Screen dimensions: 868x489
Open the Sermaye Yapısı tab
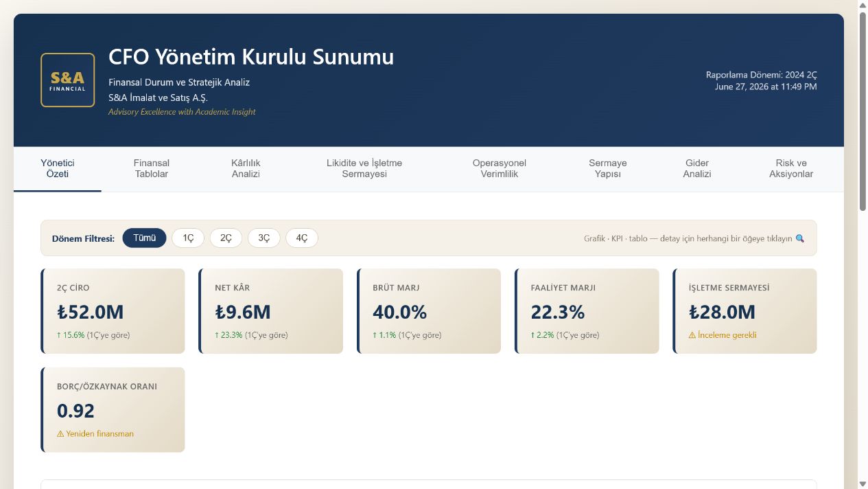(x=608, y=169)
